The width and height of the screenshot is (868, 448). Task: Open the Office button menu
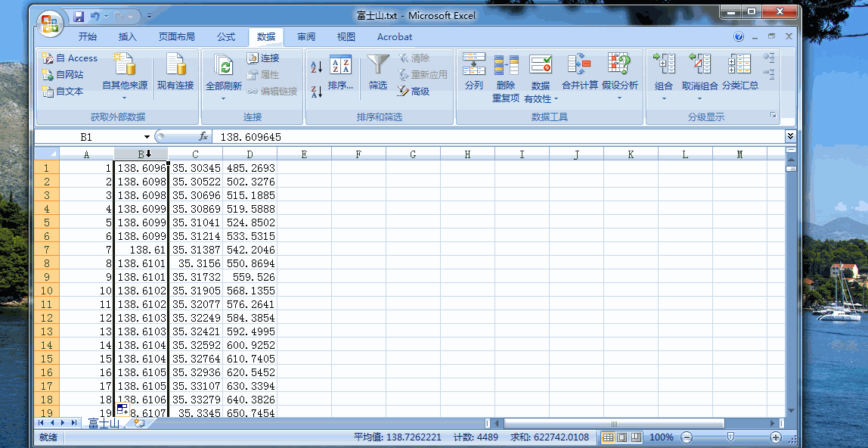pyautogui.click(x=50, y=24)
